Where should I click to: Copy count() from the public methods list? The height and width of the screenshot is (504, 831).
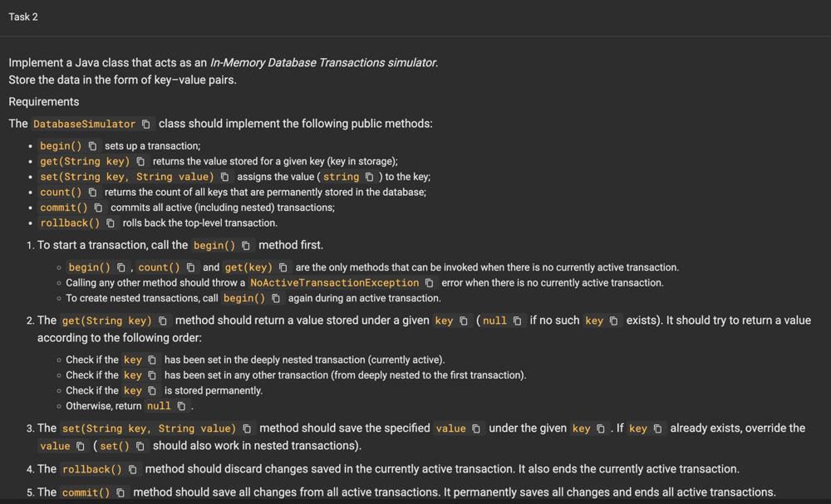(x=92, y=192)
